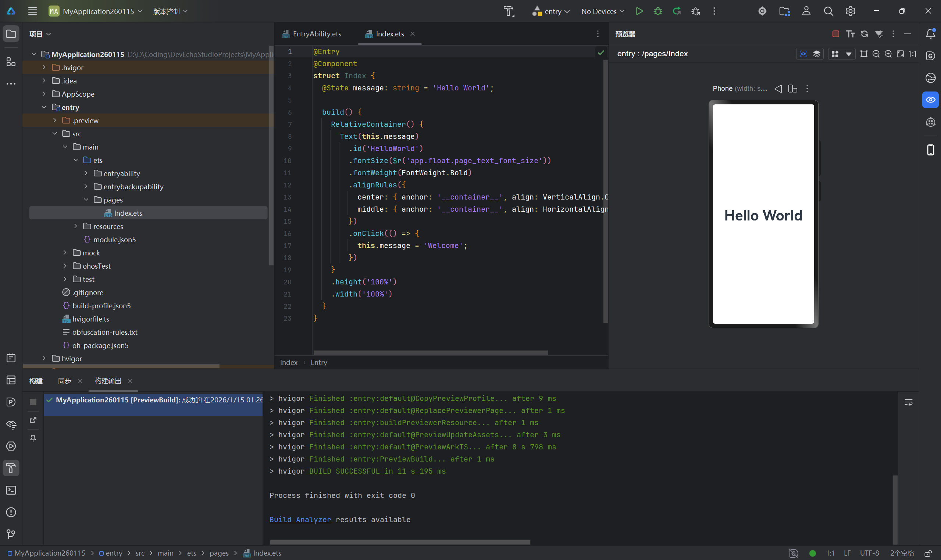The width and height of the screenshot is (941, 560).
Task: Open the build hammer tool window
Action: [11, 468]
